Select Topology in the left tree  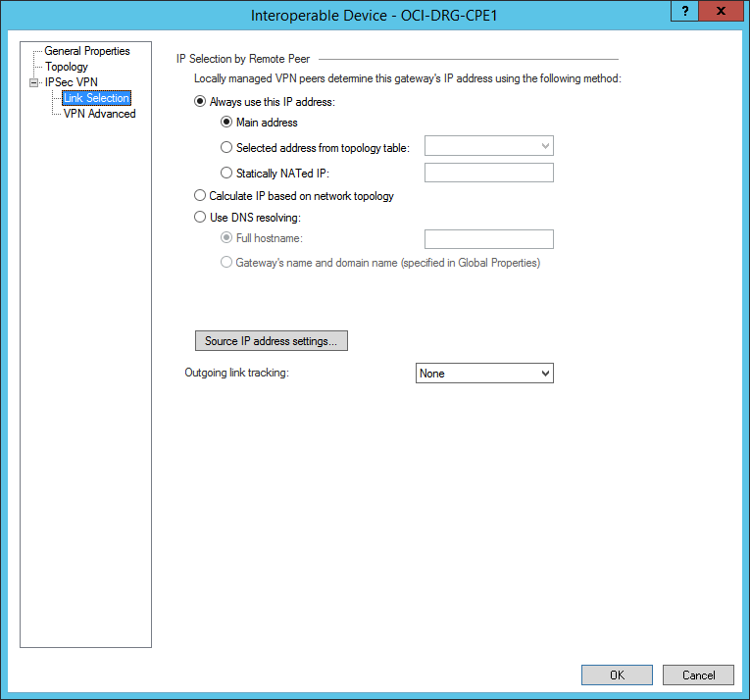66,67
